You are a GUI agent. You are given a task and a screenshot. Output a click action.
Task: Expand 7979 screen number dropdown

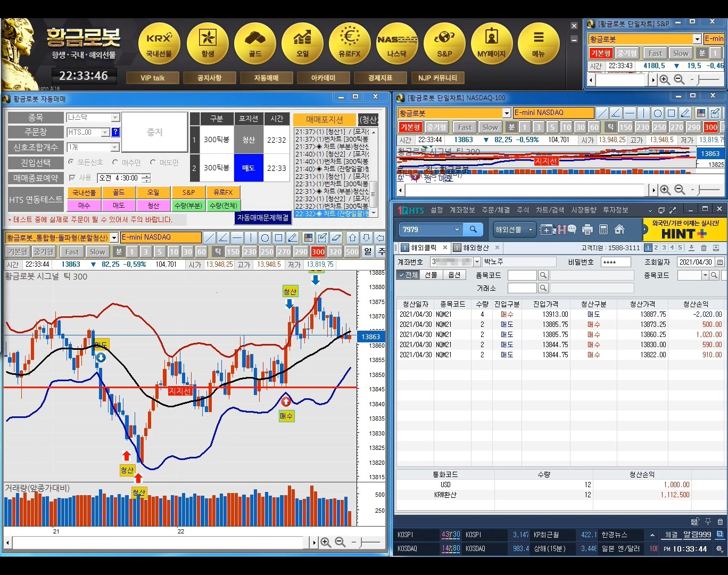[457, 229]
